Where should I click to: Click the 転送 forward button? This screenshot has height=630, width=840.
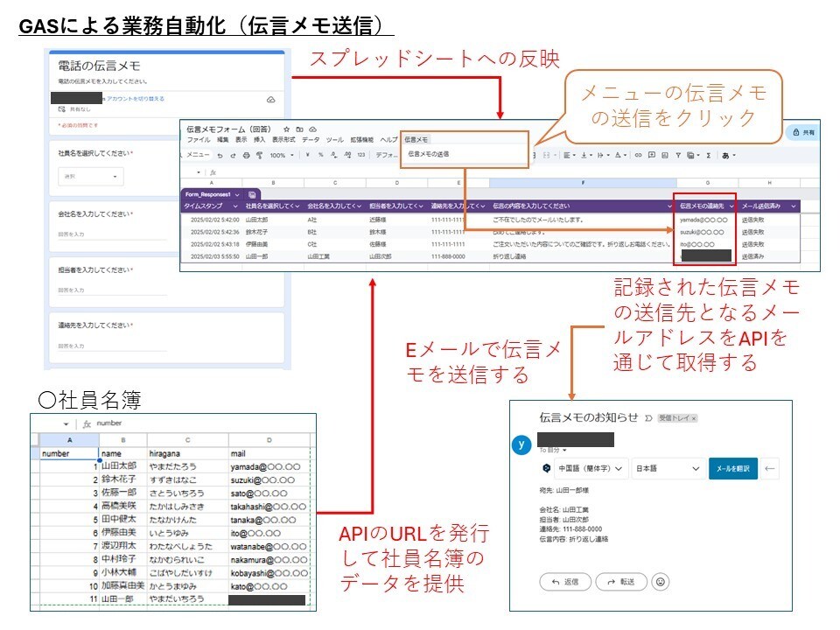tap(621, 582)
